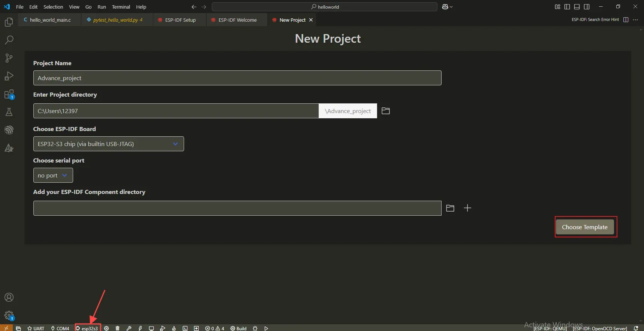
Task: Expand the Choose ESP-IDF Board dropdown
Action: tap(108, 144)
